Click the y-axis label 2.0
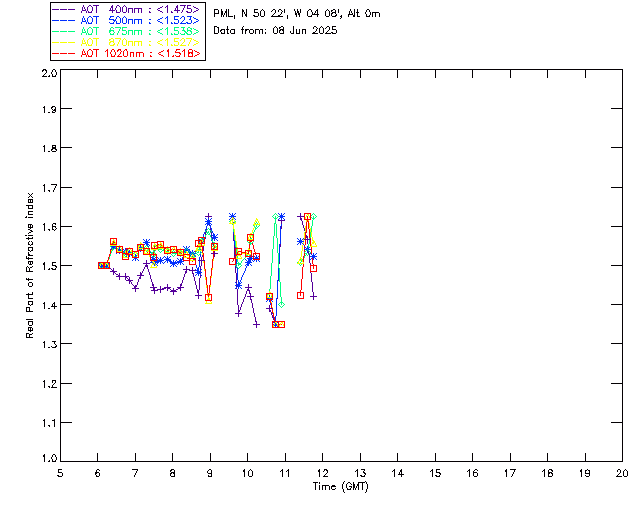The width and height of the screenshot is (640, 512). [x=49, y=73]
